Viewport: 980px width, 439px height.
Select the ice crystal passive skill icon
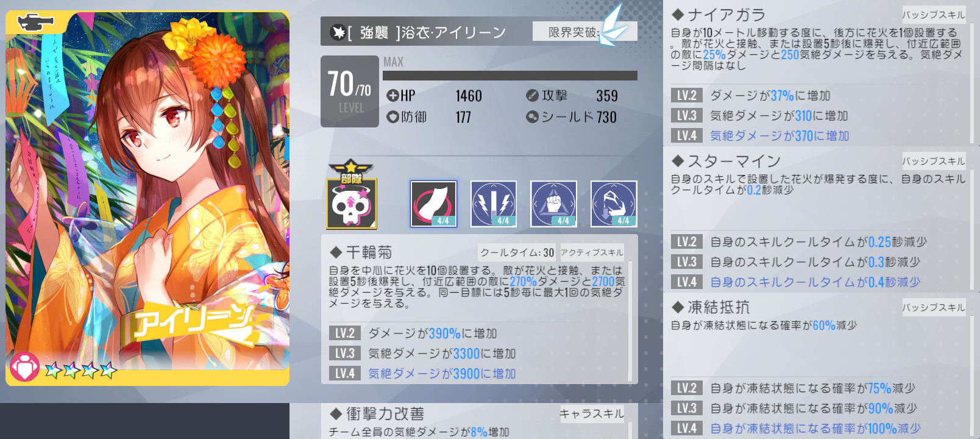tap(614, 204)
